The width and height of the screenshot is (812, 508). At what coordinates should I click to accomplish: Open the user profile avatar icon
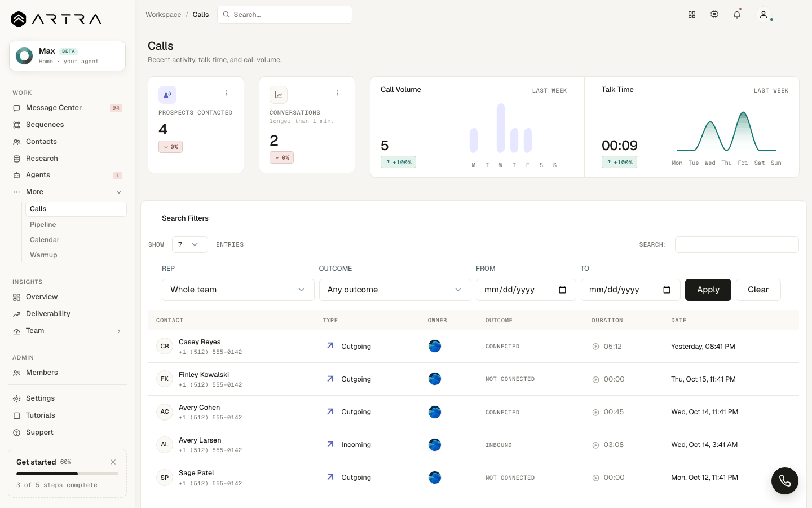click(x=764, y=15)
